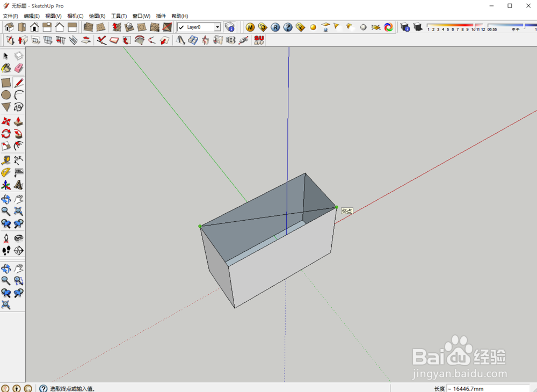Image resolution: width=537 pixels, height=392 pixels.
Task: Open the 窗口(W) menu
Action: [141, 16]
